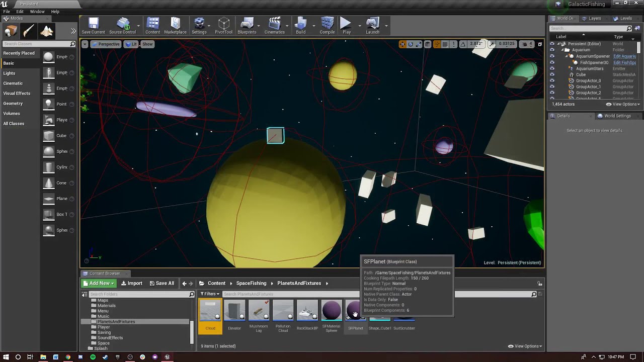Open the Marketplace icon
Image resolution: width=644 pixels, height=362 pixels.
pyautogui.click(x=175, y=26)
